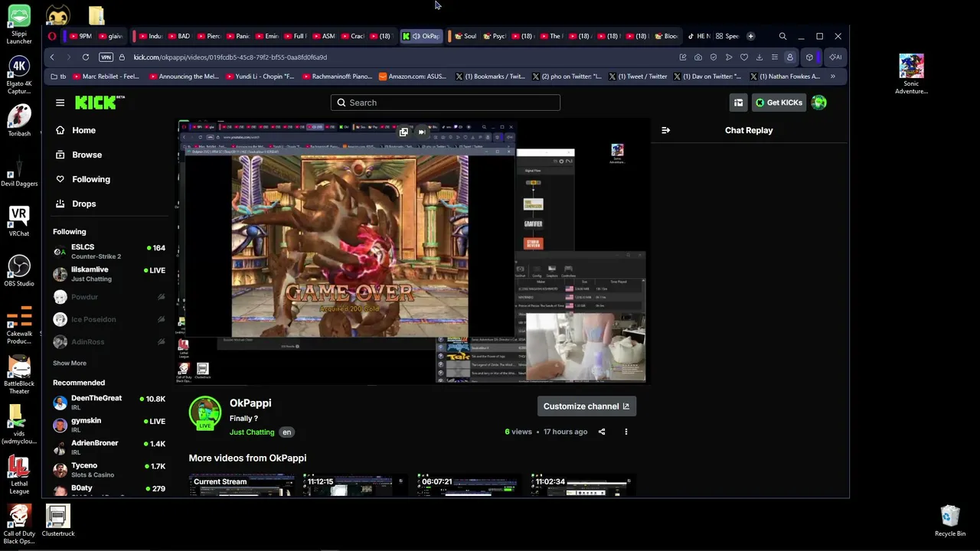Open the Opera AI assistant button
This screenshot has width=980, height=551.
pyautogui.click(x=835, y=57)
